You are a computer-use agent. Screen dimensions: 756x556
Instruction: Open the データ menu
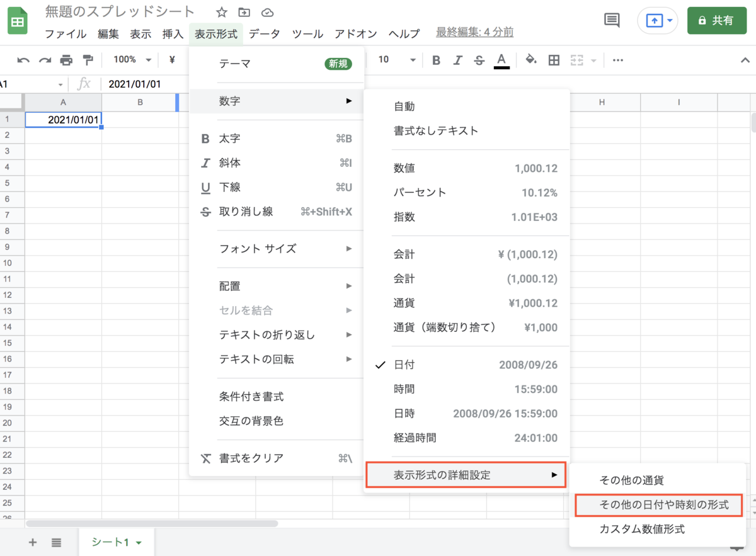[265, 34]
